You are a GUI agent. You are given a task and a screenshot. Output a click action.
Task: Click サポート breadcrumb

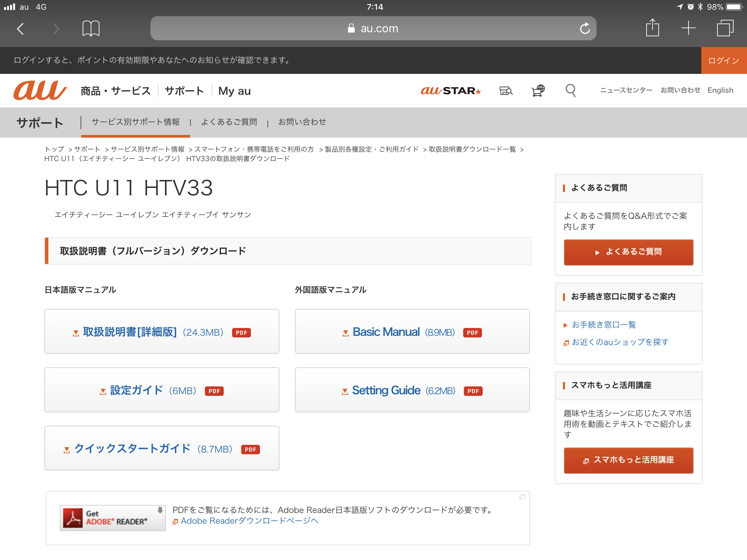click(x=87, y=149)
